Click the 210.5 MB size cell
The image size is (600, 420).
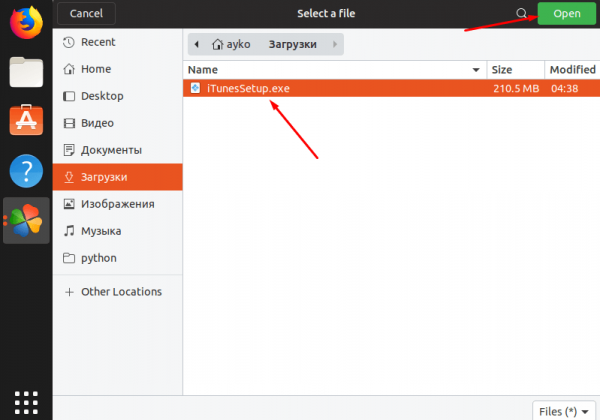[516, 88]
